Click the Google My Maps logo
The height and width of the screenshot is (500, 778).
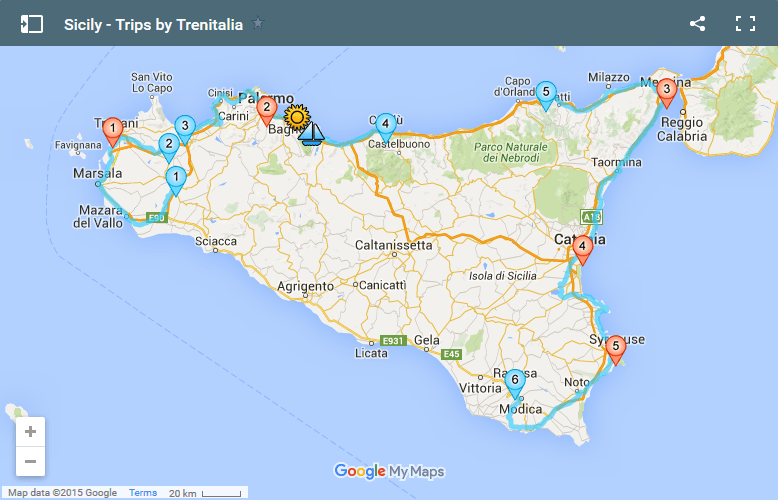tap(389, 471)
